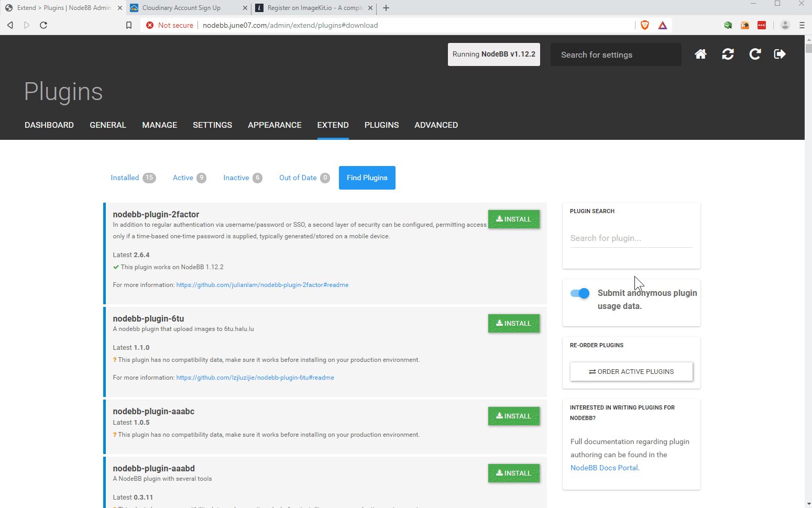Click the green extension icon in toolbar
Viewport: 812px width, 508px height.
728,25
